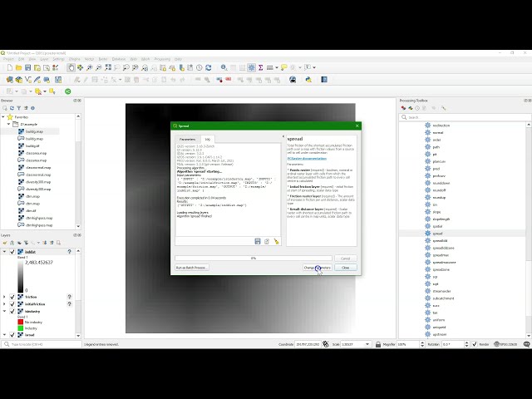The image size is (532, 399).
Task: Toggle the scale lock icon in status bar
Action: click(378, 344)
